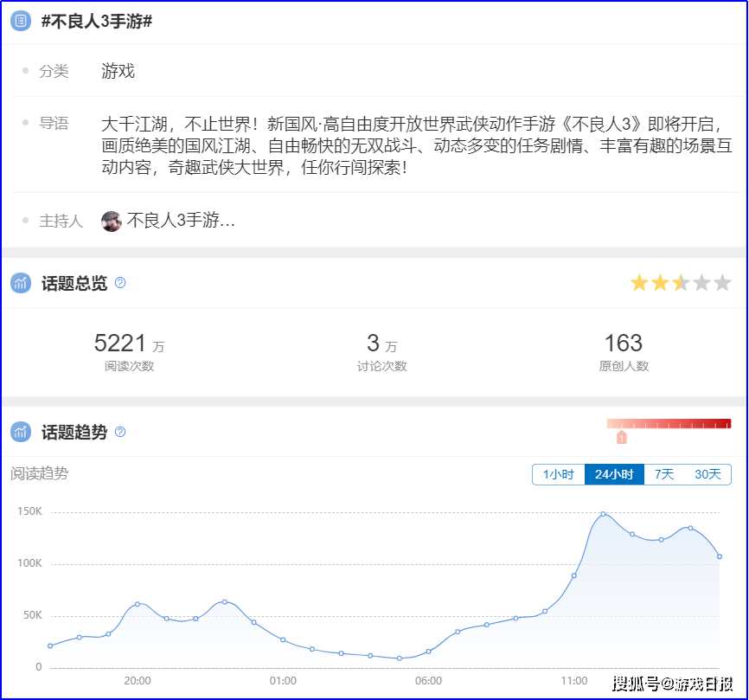The width and height of the screenshot is (749, 700).
Task: Click the 163 original creators count
Action: [623, 344]
